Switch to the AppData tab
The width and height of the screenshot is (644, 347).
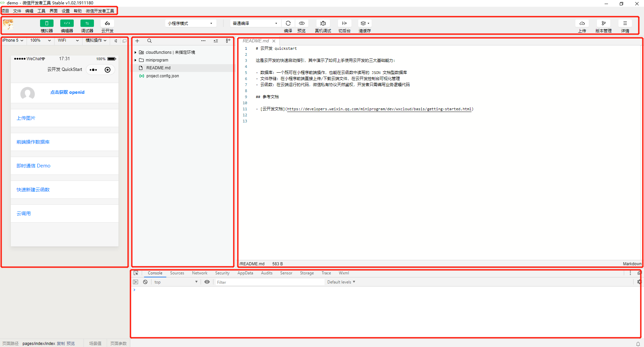pyautogui.click(x=245, y=273)
